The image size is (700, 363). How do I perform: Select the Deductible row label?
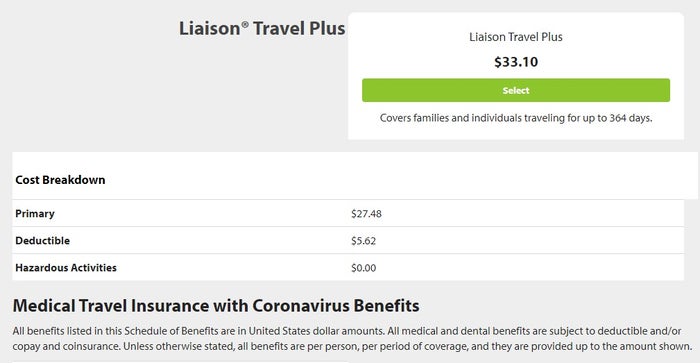(42, 241)
